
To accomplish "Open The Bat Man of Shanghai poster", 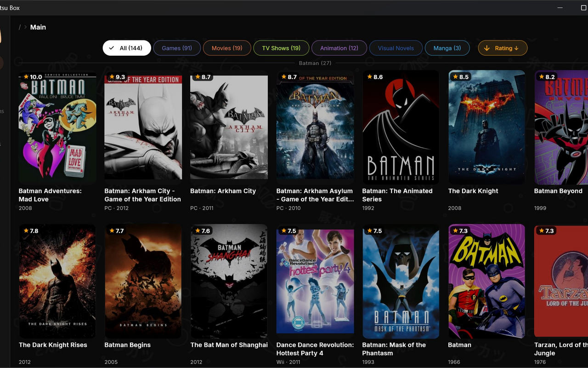I will point(229,282).
